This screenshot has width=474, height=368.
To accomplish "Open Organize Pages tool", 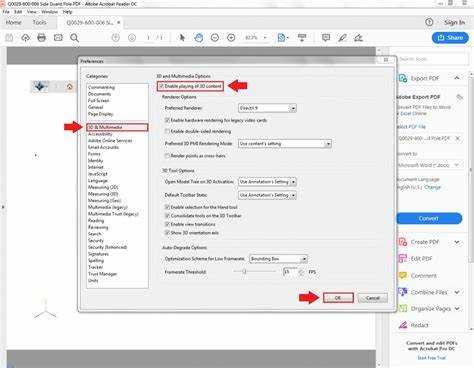I will tap(431, 309).
